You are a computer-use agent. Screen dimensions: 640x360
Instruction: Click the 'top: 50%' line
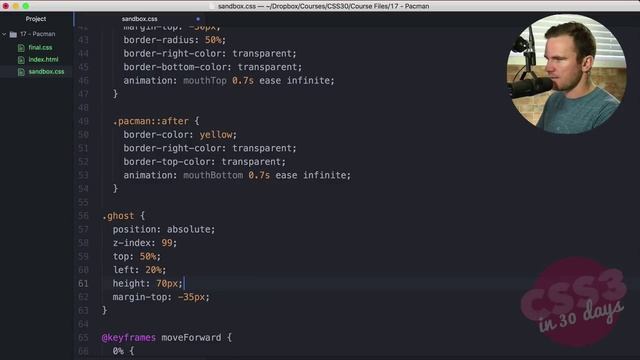pyautogui.click(x=137, y=256)
